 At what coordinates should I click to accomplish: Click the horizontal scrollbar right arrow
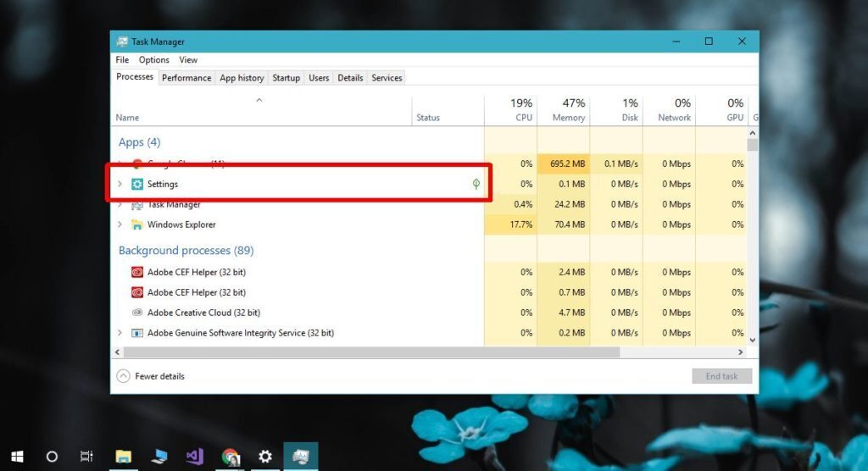click(x=740, y=352)
